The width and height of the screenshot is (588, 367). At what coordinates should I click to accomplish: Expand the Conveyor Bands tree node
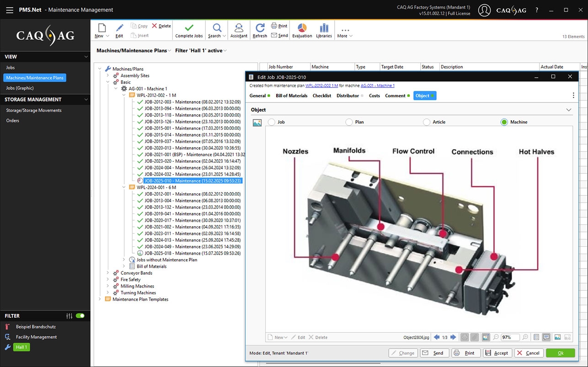coord(108,273)
